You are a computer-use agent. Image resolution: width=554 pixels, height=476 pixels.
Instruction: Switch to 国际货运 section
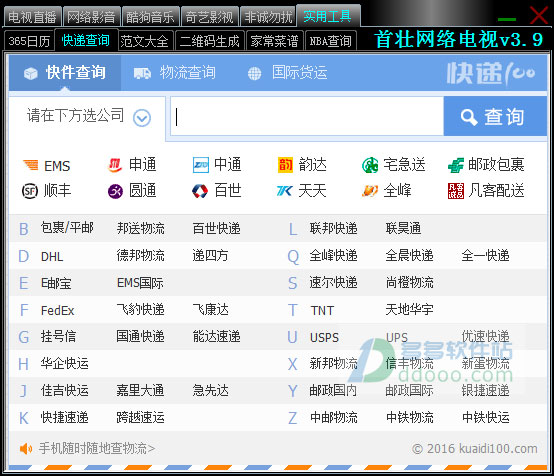[287, 73]
